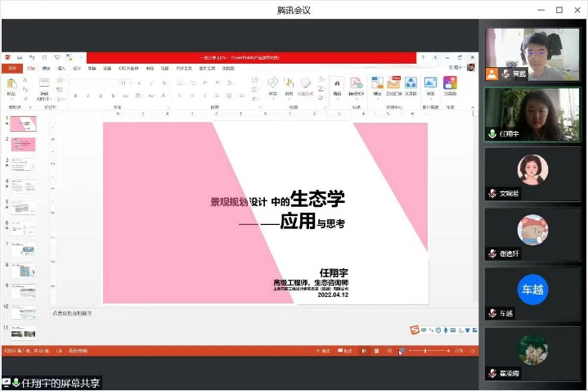Select slide 2 thumbnail in slide panel
The width and height of the screenshot is (588, 391).
[x=23, y=145]
